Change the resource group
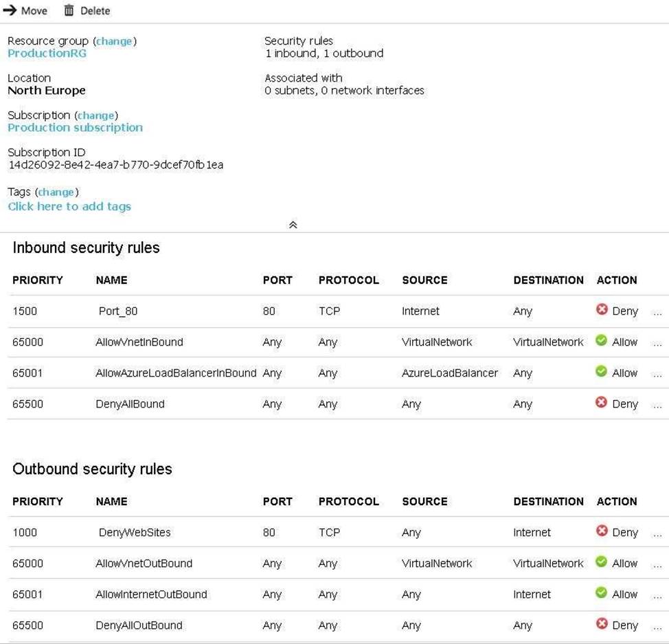 point(115,41)
